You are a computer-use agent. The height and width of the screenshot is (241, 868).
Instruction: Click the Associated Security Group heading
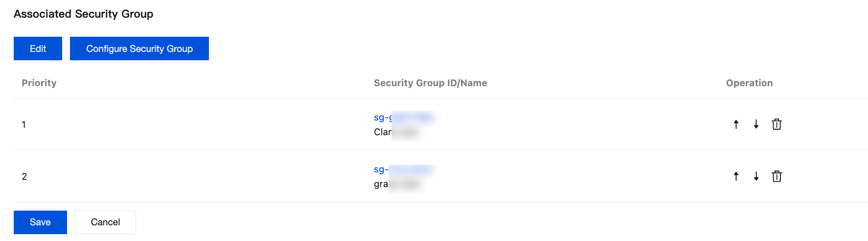(83, 14)
